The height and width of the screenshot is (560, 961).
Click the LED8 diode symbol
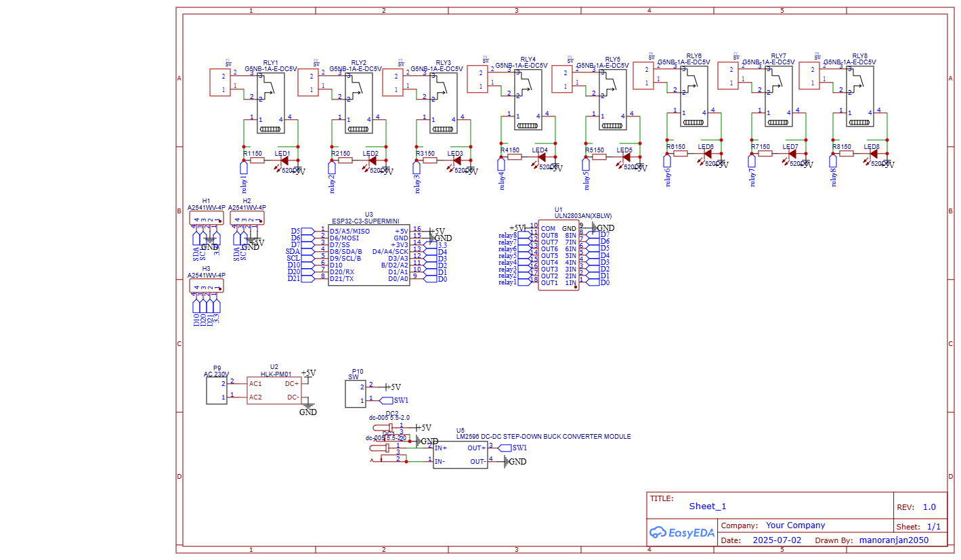tap(873, 154)
